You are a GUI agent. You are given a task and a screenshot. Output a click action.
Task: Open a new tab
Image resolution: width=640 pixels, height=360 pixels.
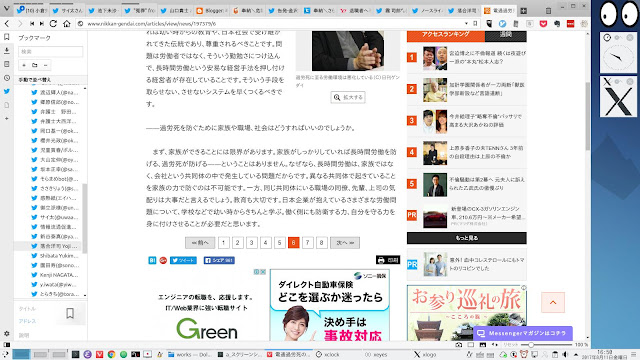(x=524, y=11)
